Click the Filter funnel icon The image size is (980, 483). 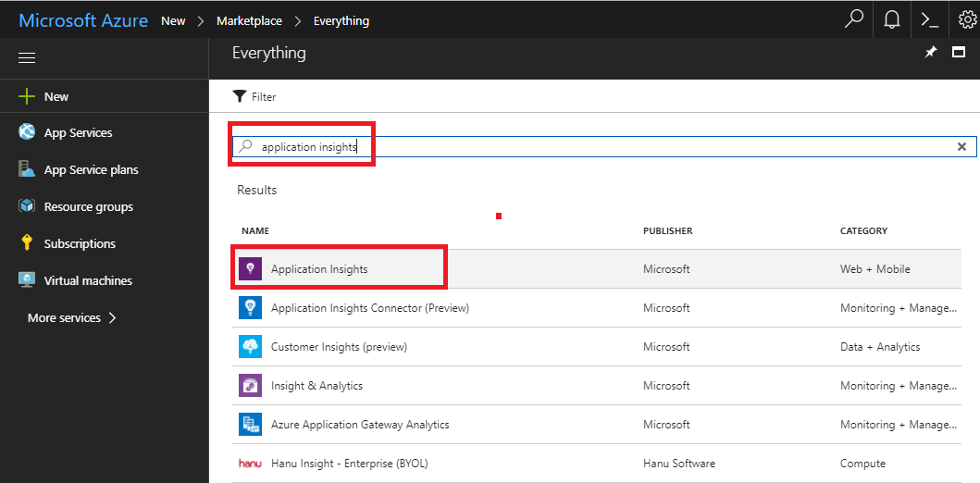tap(240, 96)
